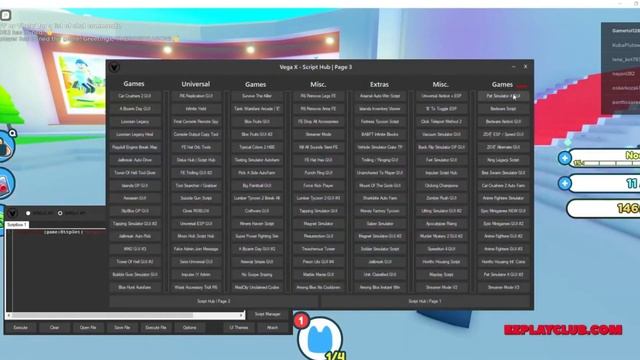Viewport: 640px width, 360px height.
Task: Run the Punch Ring GUI script
Action: tap(318, 173)
